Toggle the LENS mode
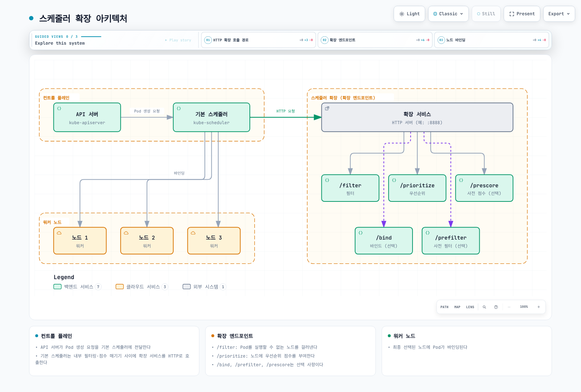Viewport: 581px width, 392px height. pyautogui.click(x=470, y=307)
